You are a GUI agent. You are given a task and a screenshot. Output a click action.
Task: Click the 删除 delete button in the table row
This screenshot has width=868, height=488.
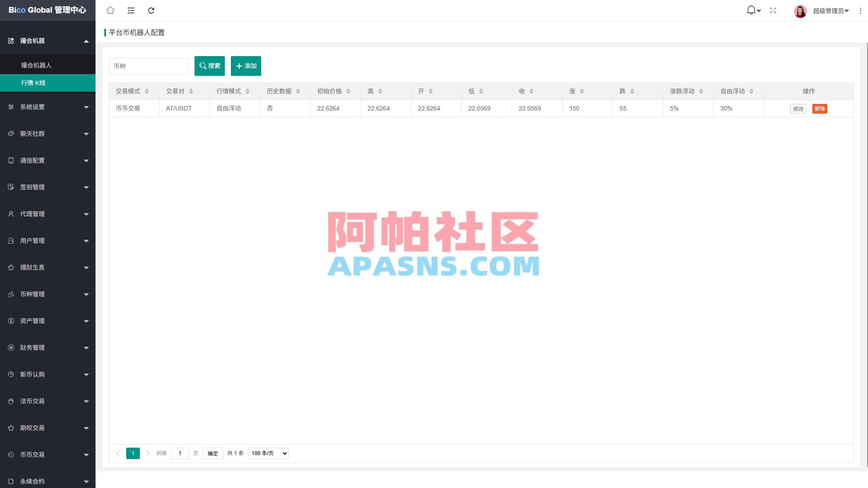(x=819, y=108)
